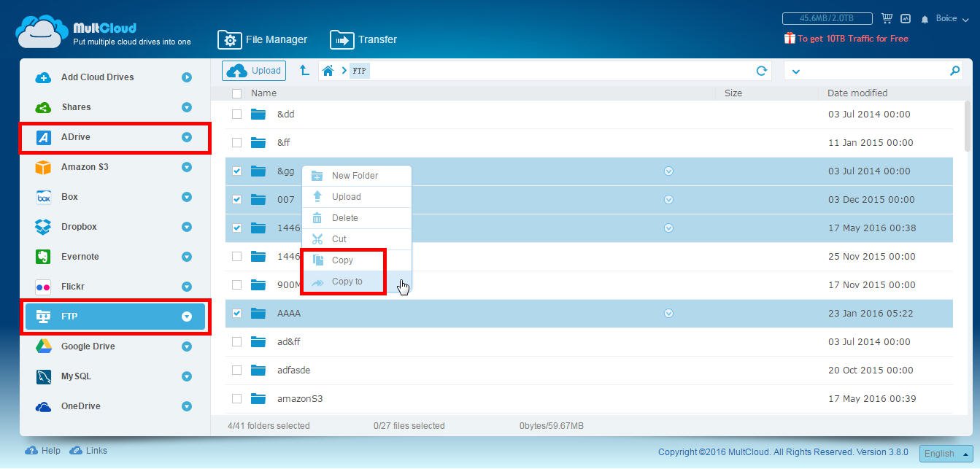This screenshot has width=980, height=469.
Task: Click the Upload toolbar button
Action: coord(254,71)
